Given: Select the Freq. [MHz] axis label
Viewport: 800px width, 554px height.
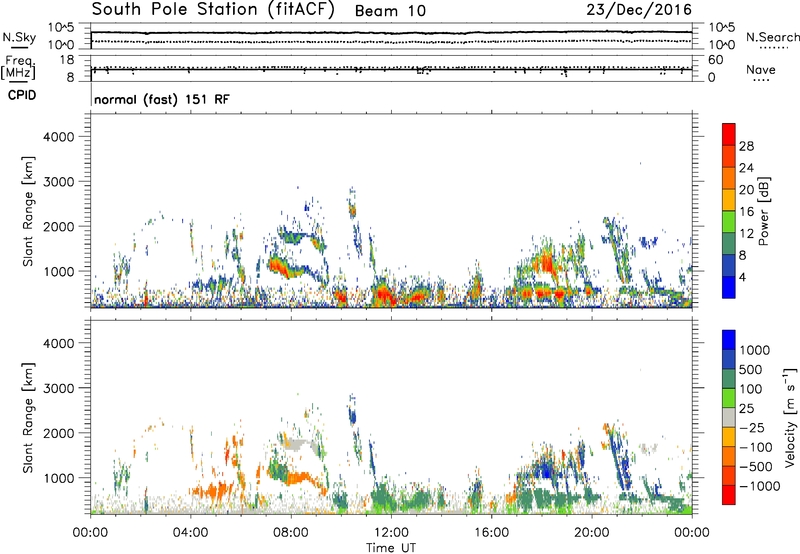Looking at the screenshot, I should tap(19, 68).
